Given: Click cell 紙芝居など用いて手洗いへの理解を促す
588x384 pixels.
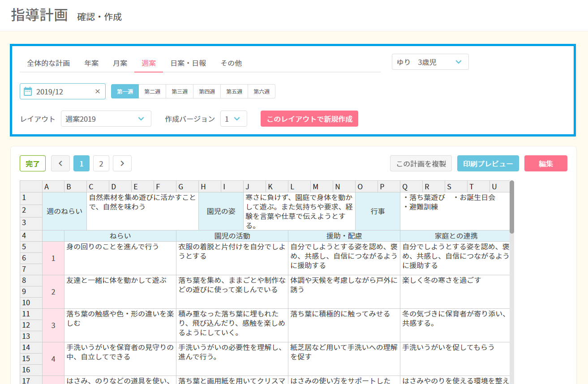Looking at the screenshot, I should 344,359.
